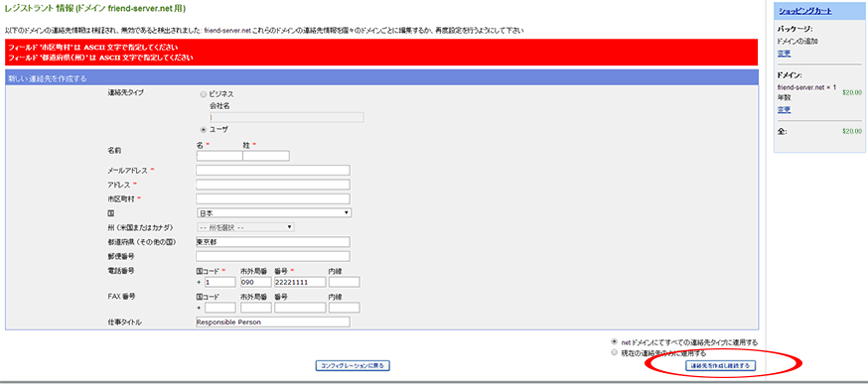Click the 都道府県 field containing 東京都
868x387 pixels.
pos(273,242)
